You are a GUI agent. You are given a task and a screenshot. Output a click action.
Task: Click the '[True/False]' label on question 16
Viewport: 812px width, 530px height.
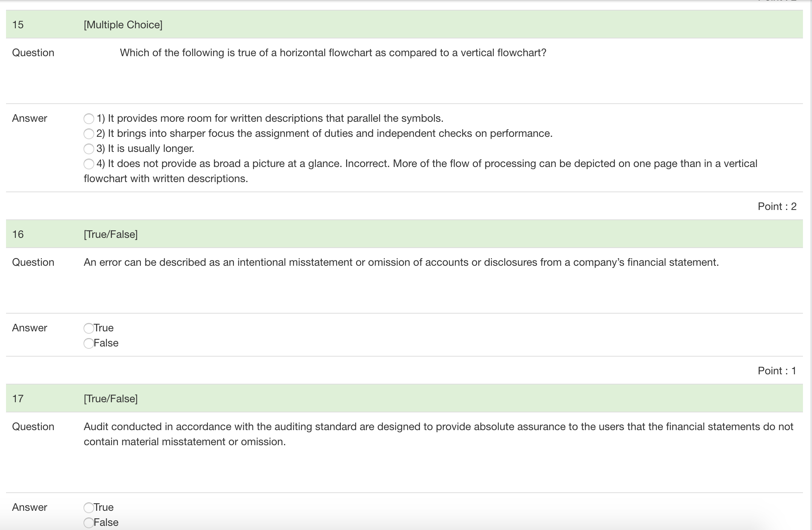(111, 234)
